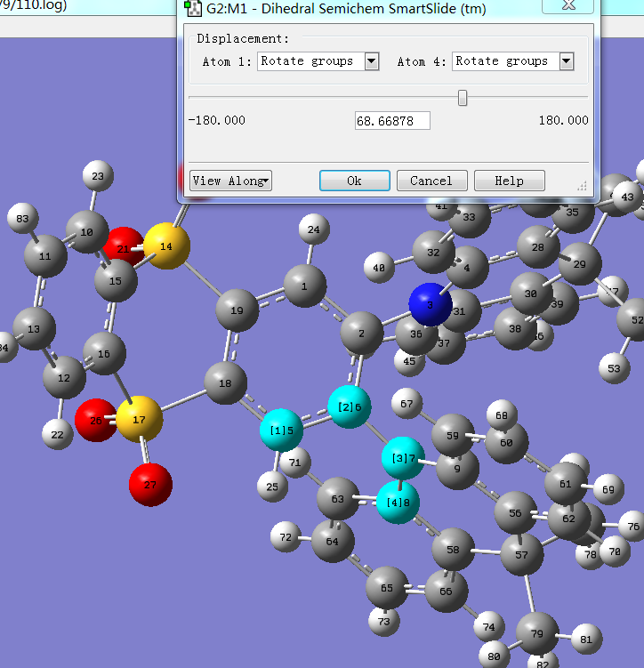Select hydrogen atom 69
The height and width of the screenshot is (668, 644).
[608, 489]
